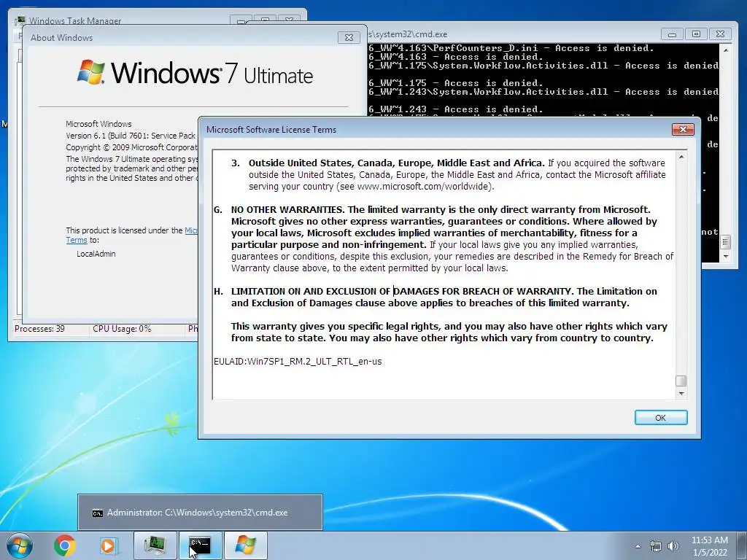Show hidden system tray icons
The height and width of the screenshot is (560, 747).
pyautogui.click(x=638, y=546)
